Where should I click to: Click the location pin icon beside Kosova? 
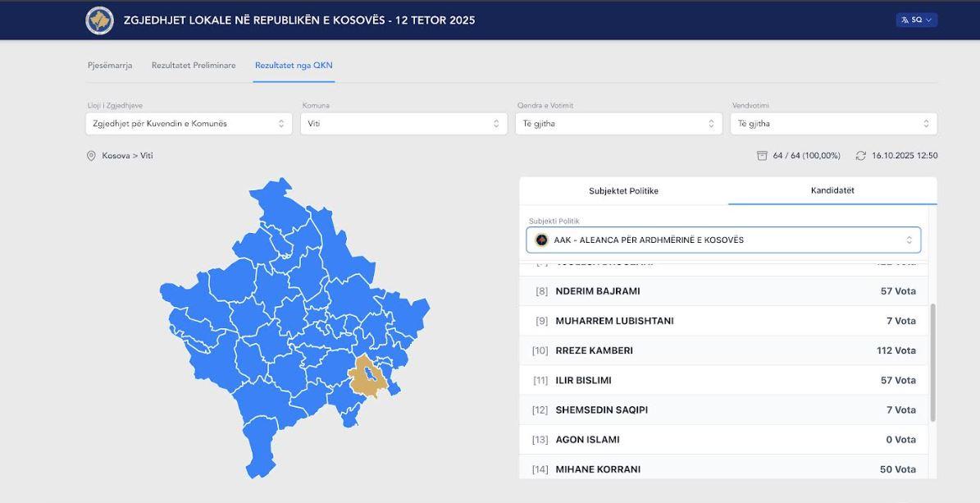(91, 156)
